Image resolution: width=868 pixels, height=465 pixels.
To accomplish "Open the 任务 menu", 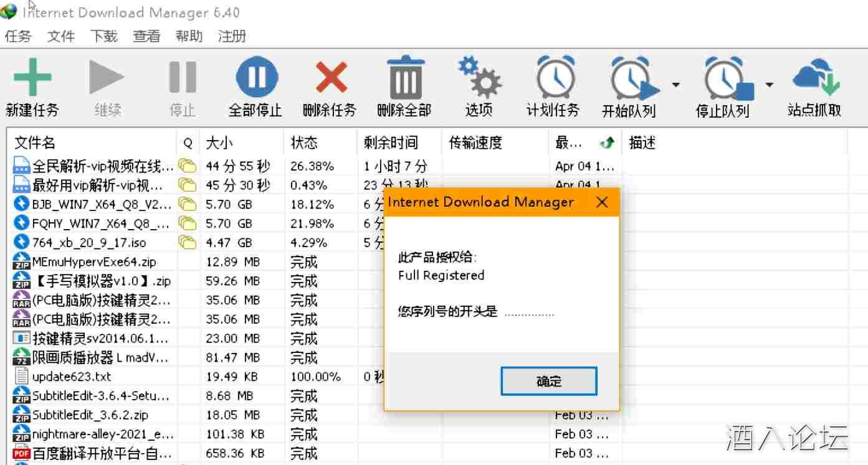I will pos(18,36).
